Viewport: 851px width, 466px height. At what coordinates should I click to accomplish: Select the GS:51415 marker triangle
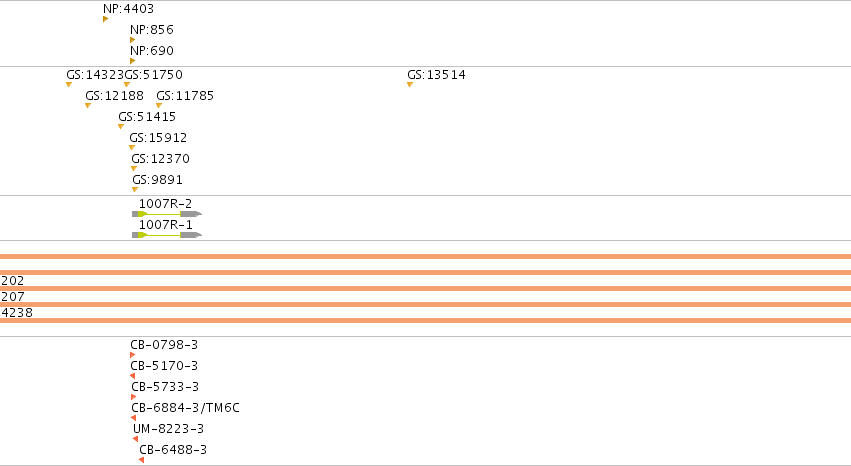click(x=121, y=127)
